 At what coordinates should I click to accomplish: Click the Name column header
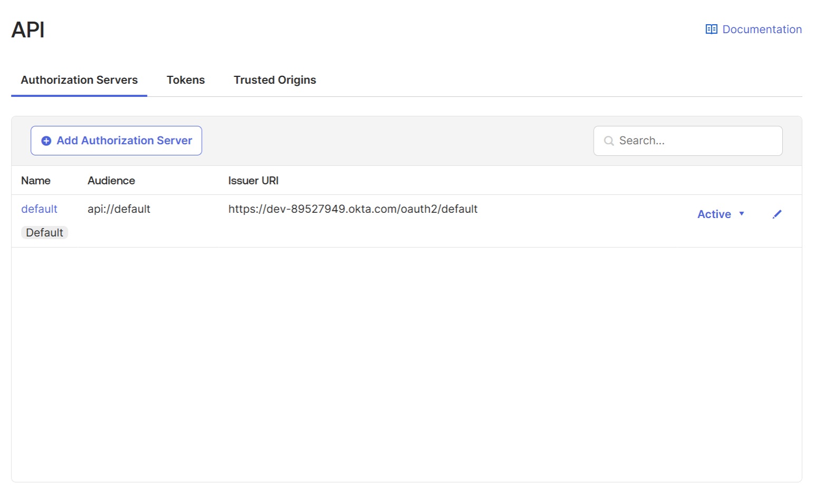coord(35,180)
